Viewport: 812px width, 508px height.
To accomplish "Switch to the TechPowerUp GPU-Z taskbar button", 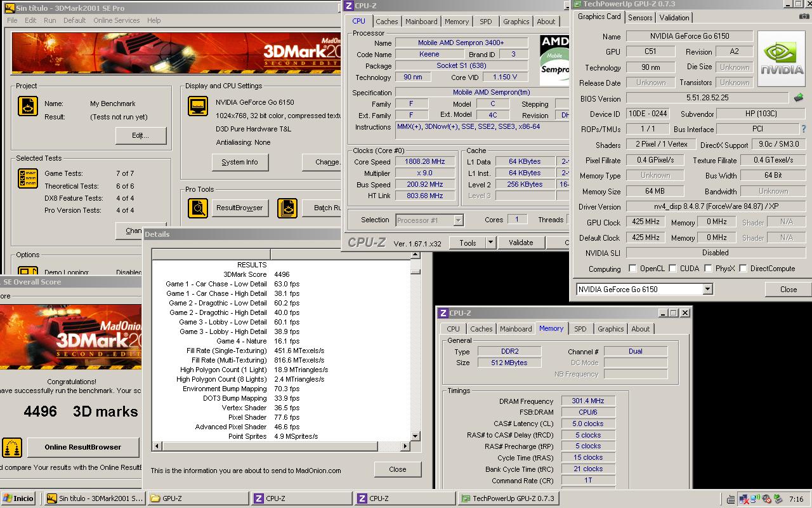I will (x=509, y=498).
